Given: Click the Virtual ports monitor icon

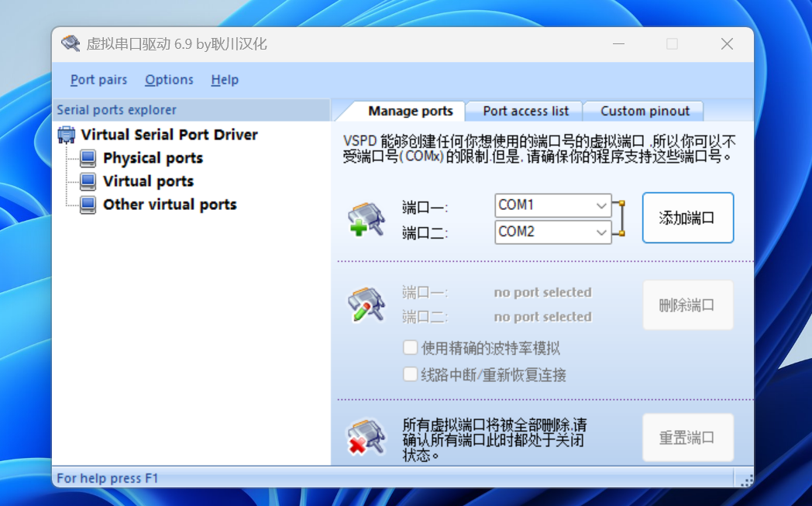Looking at the screenshot, I should pyautogui.click(x=88, y=181).
